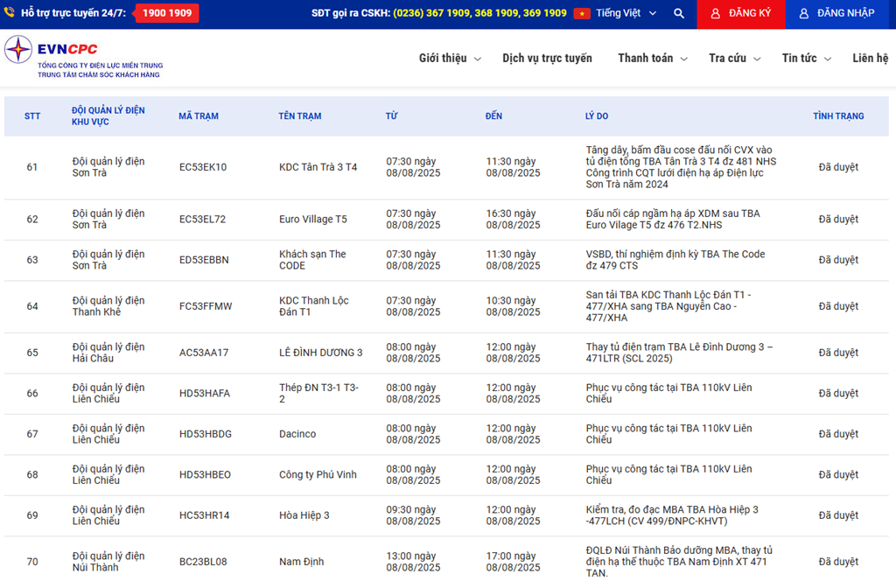Open the Liên hệ menu item
The width and height of the screenshot is (896, 588).
pyautogui.click(x=870, y=59)
